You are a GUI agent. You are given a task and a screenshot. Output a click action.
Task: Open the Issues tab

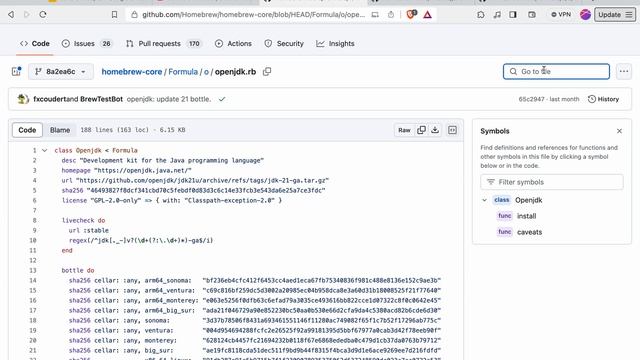coord(87,44)
